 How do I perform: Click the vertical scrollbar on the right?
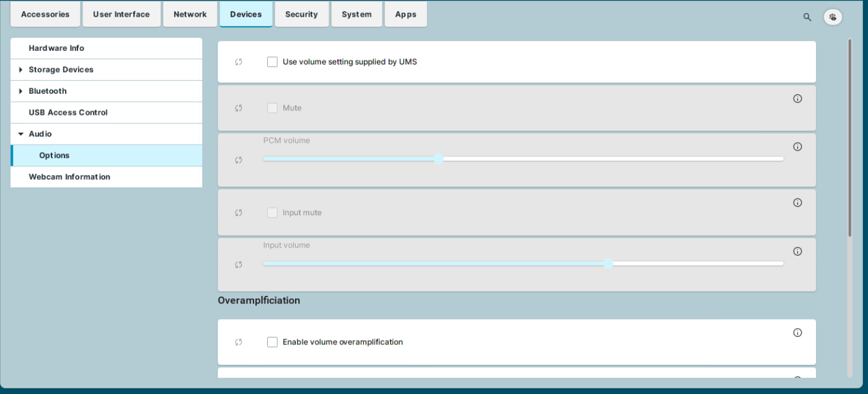pyautogui.click(x=849, y=137)
